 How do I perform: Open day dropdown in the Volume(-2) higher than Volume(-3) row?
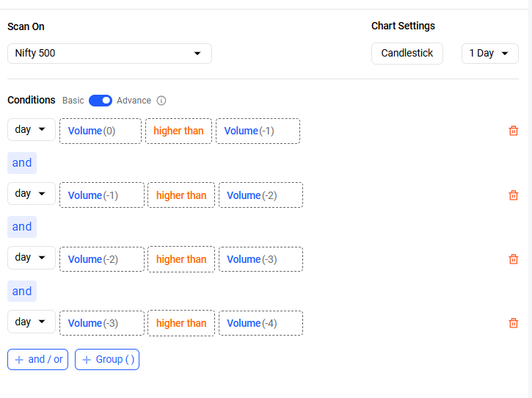[32, 258]
